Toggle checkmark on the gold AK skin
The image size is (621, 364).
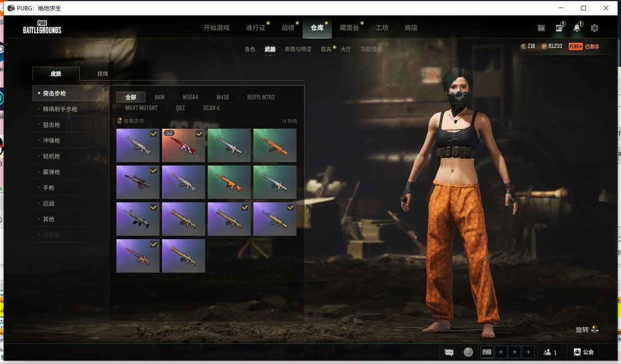[x=291, y=207]
